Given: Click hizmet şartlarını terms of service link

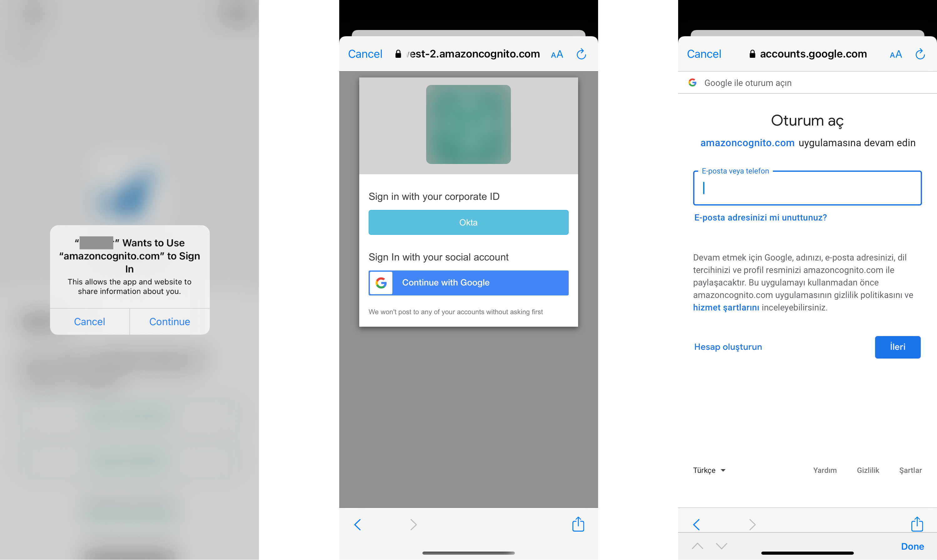Looking at the screenshot, I should coord(727,307).
